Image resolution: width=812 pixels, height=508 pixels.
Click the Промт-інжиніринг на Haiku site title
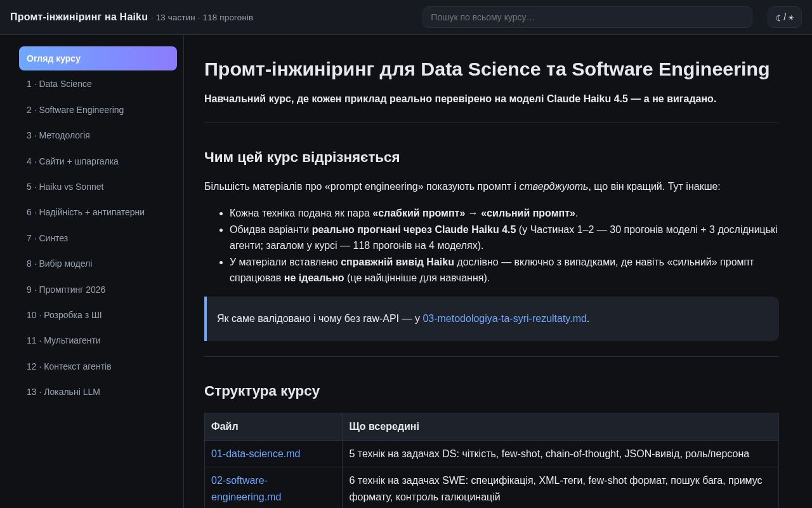(79, 17)
